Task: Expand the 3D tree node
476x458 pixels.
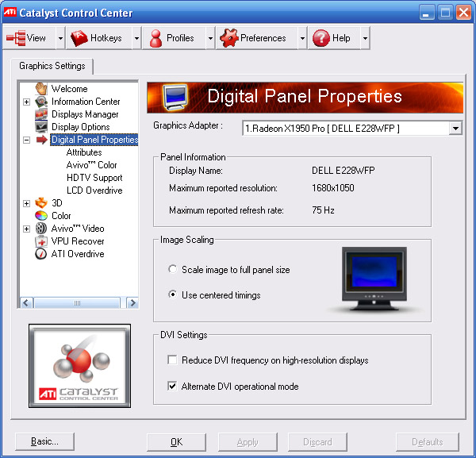Action: tap(27, 203)
